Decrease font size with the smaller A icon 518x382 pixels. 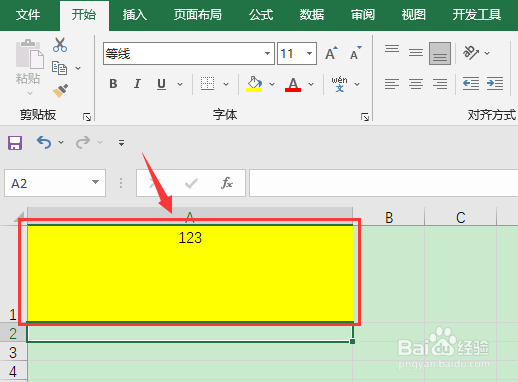click(x=356, y=53)
